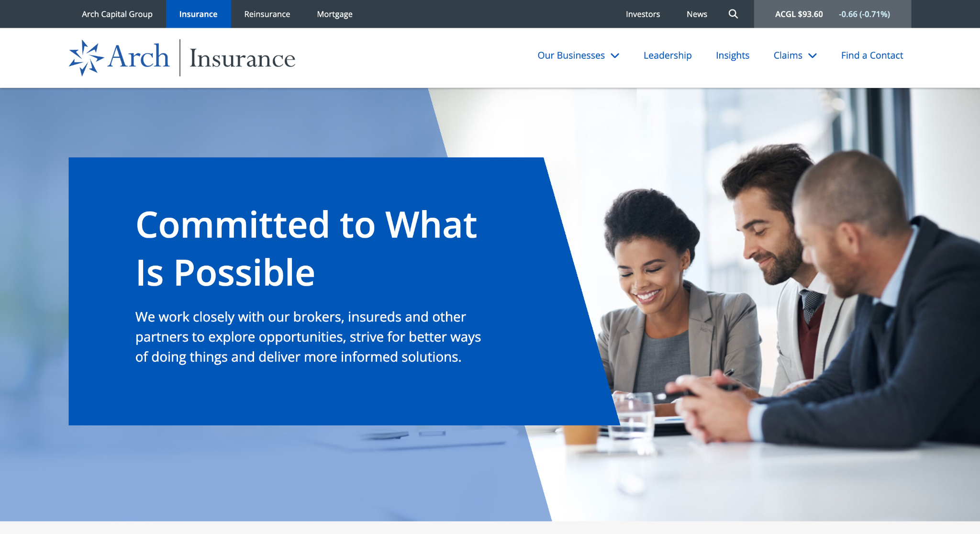Click the Committed to What Is Possible heading
Viewport: 980px width, 534px height.
pos(306,248)
